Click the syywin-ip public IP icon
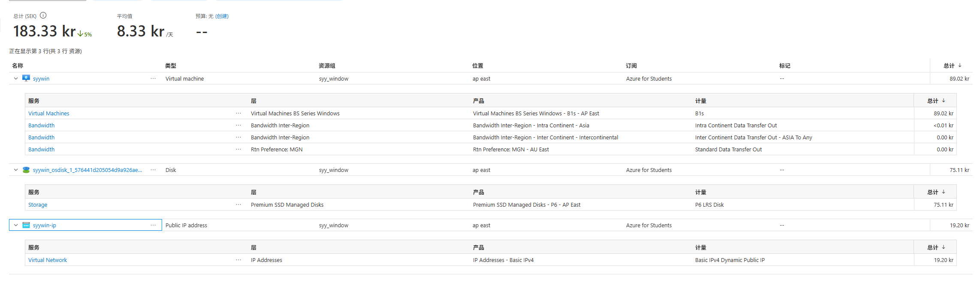This screenshot has height=295, width=980. [x=26, y=225]
